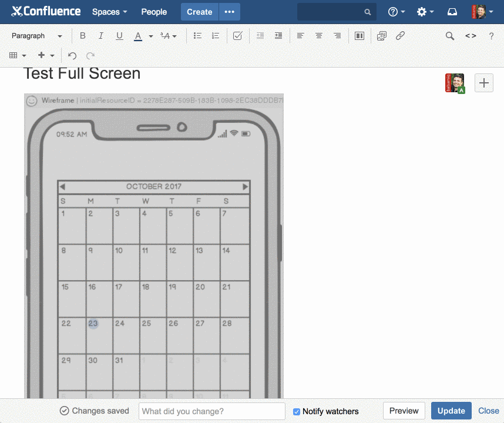The height and width of the screenshot is (423, 504).
Task: Toggle underline formatting
Action: 119,36
